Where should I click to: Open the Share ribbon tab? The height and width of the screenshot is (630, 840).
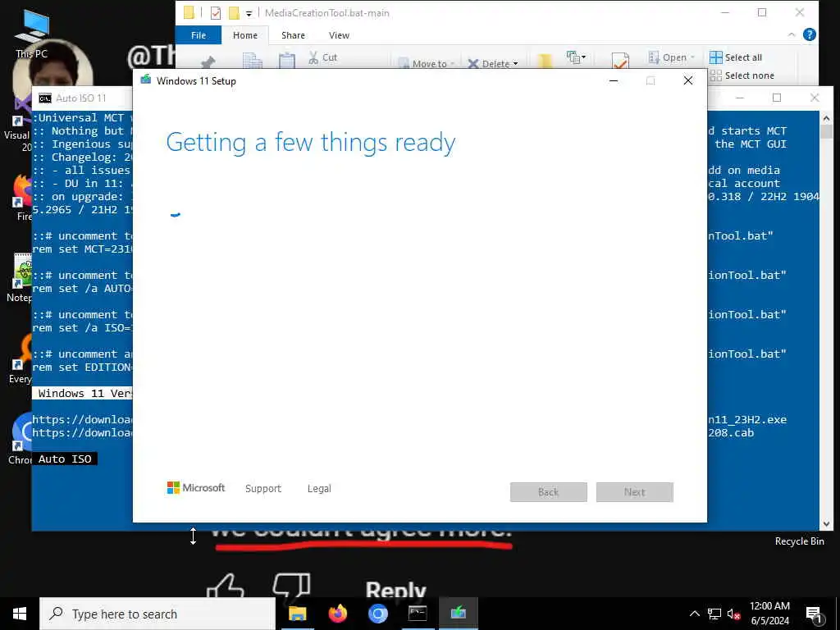point(293,35)
